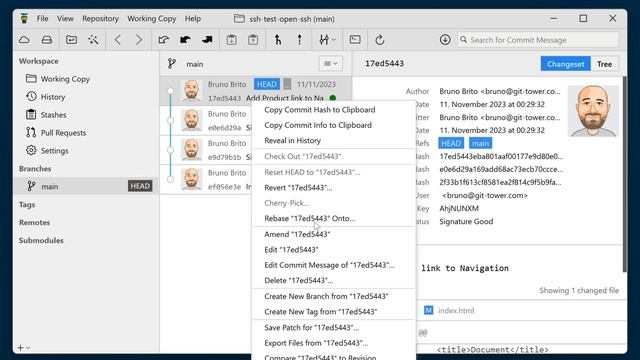
Task: Click the Apply Stash clipboard icon
Action: (x=253, y=40)
